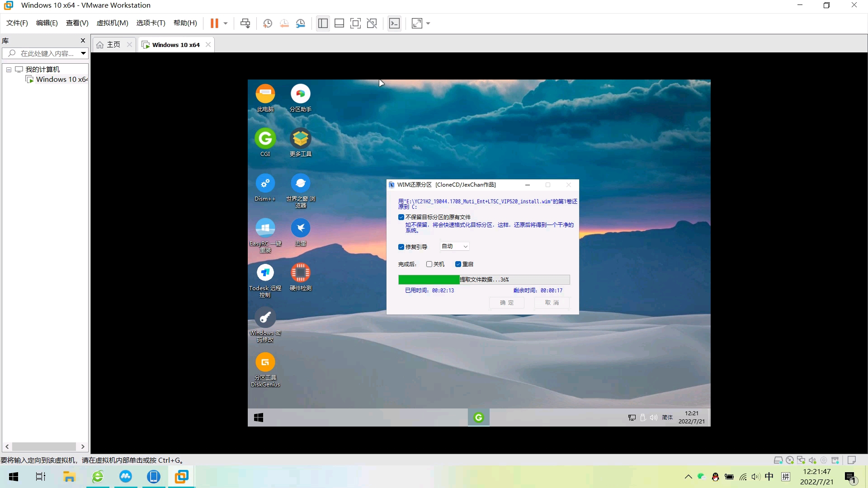Open the pause button power options dropdown

pos(226,23)
